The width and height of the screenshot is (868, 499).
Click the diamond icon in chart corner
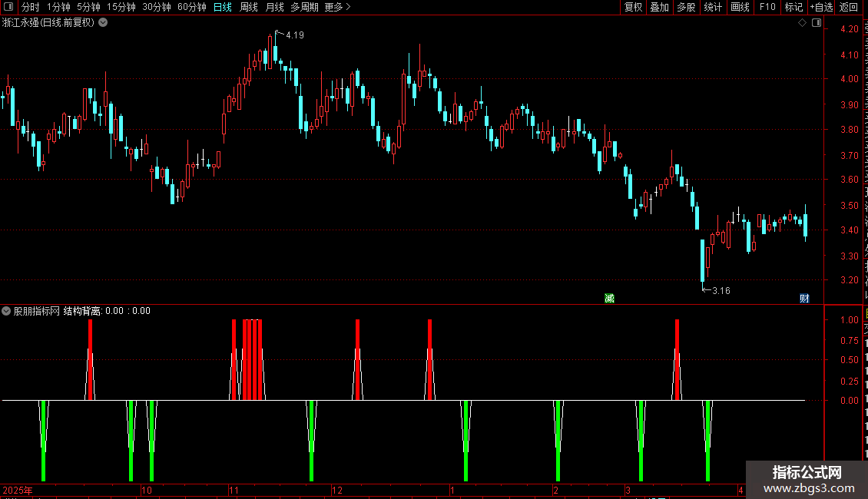pyautogui.click(x=802, y=23)
